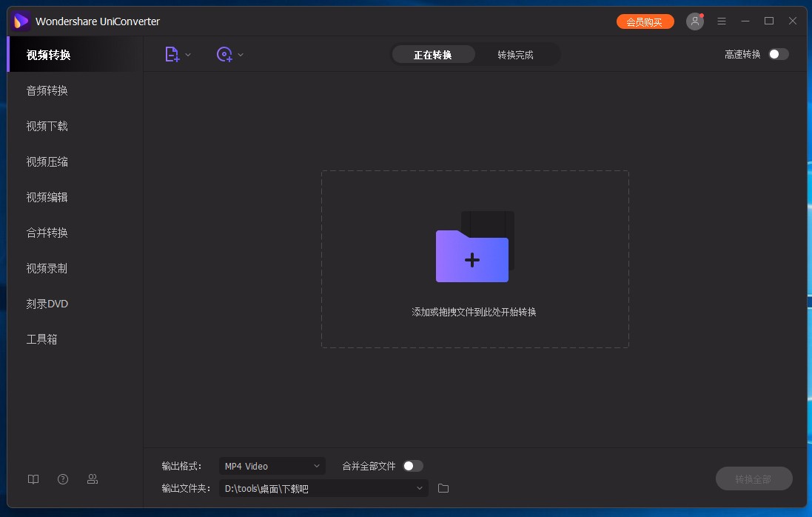The image size is (812, 517).
Task: Click the load DVD disc icon
Action: (x=224, y=54)
